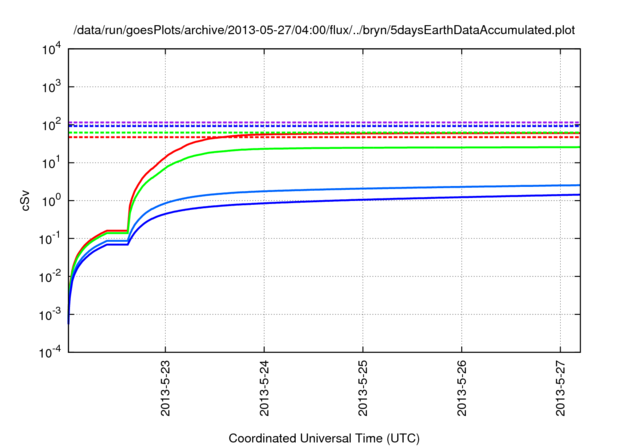Viewport: 640px width, 448px height.
Task: Click the 10^-2 y-axis tick label
Action: pos(52,277)
